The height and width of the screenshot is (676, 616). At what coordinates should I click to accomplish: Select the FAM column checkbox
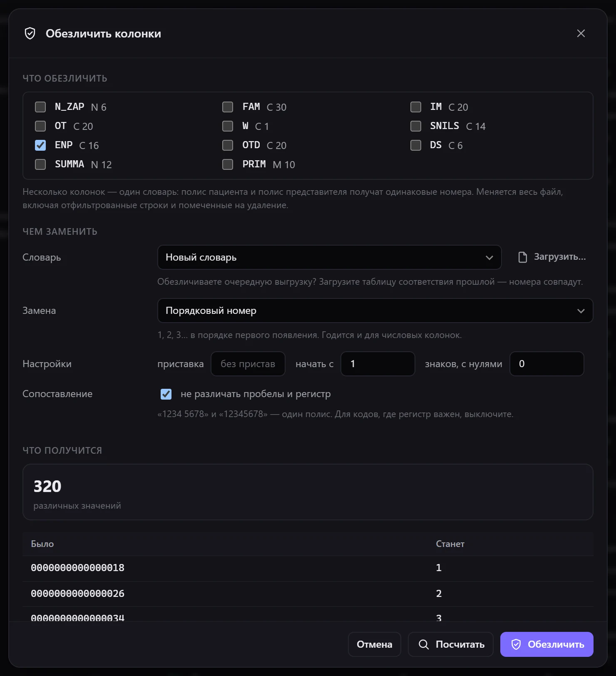(x=228, y=107)
